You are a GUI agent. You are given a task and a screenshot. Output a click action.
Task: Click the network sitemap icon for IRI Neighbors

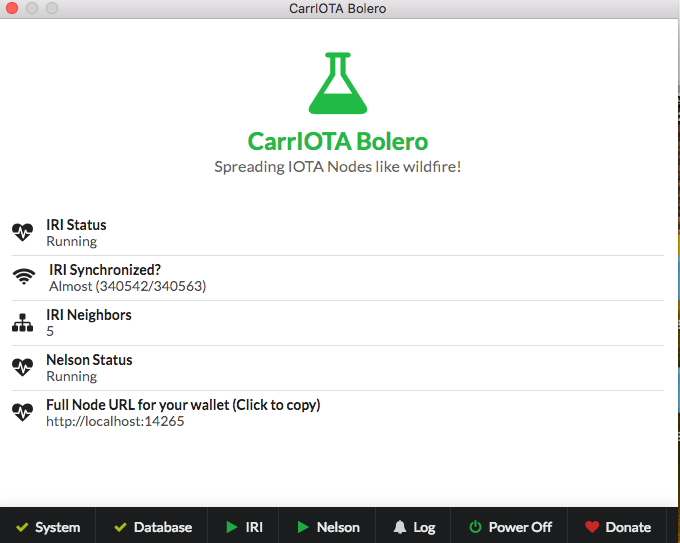click(x=23, y=323)
